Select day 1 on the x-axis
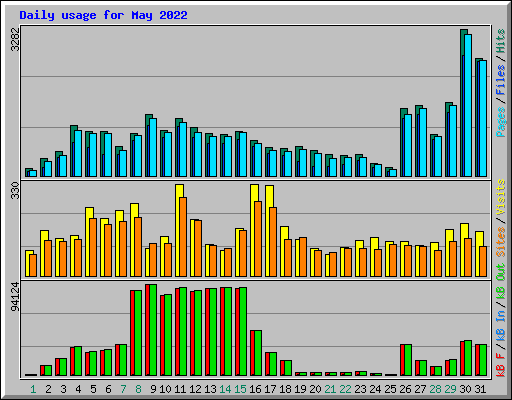512x400 pixels. point(33,389)
